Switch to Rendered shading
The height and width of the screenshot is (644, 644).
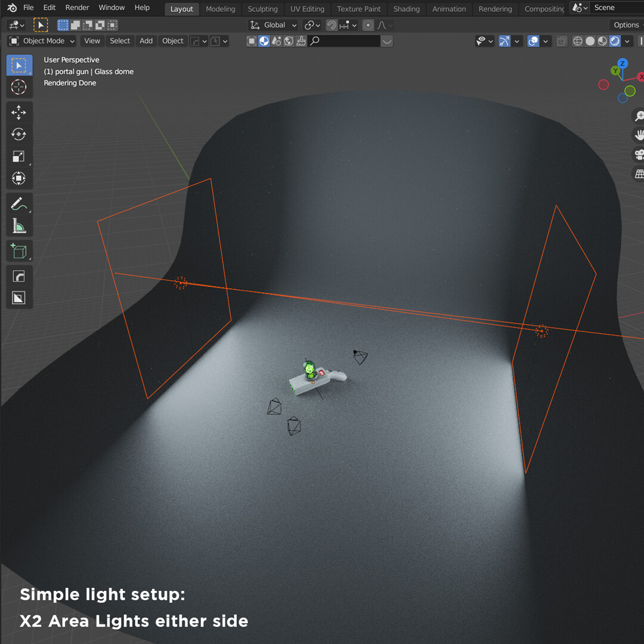pyautogui.click(x=614, y=41)
